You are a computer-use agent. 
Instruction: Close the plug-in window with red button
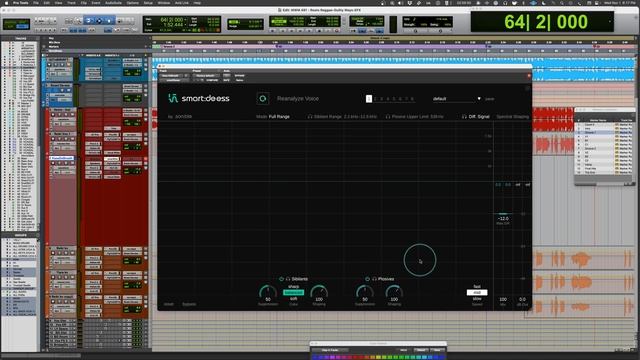529,76
